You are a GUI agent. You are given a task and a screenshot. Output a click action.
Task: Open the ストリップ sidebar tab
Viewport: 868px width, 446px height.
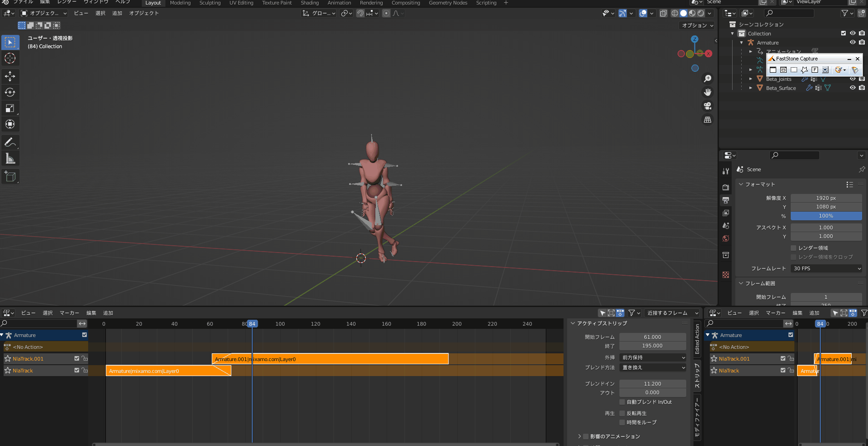coord(697,376)
